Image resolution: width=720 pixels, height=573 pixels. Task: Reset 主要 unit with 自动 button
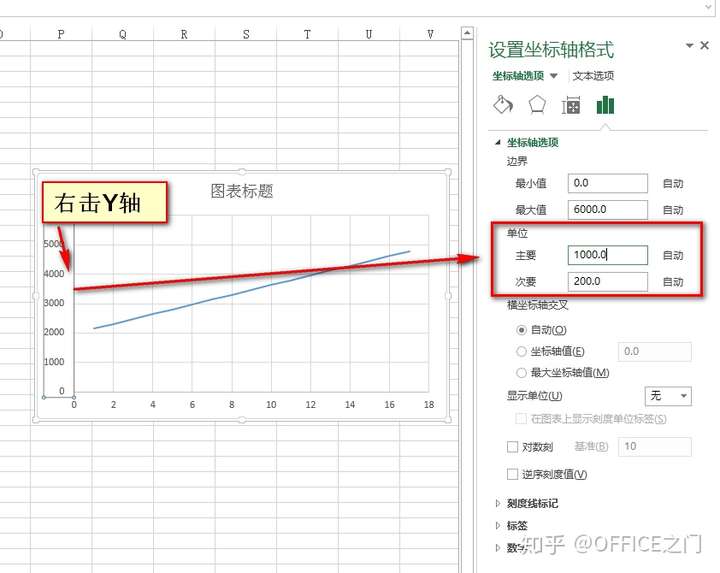[x=673, y=255]
